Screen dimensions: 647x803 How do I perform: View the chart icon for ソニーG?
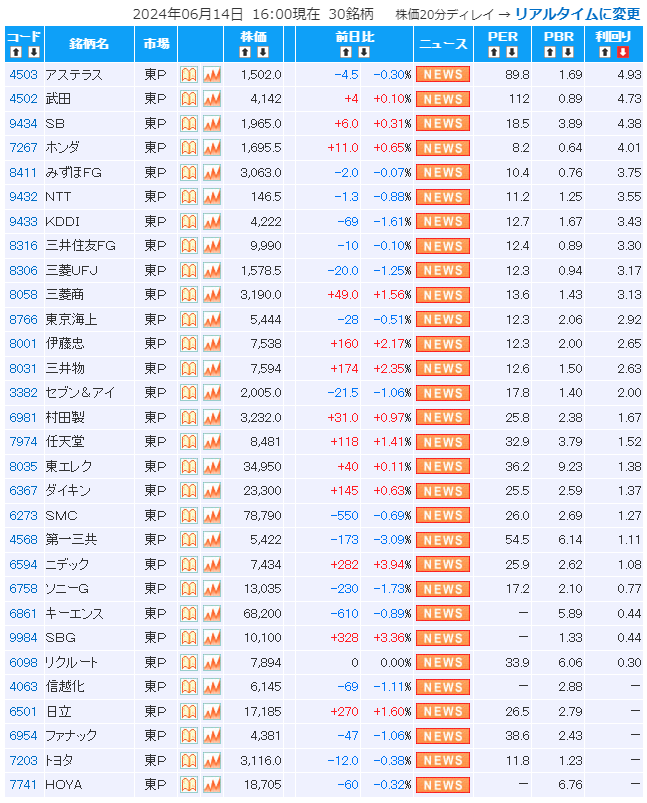tap(211, 589)
